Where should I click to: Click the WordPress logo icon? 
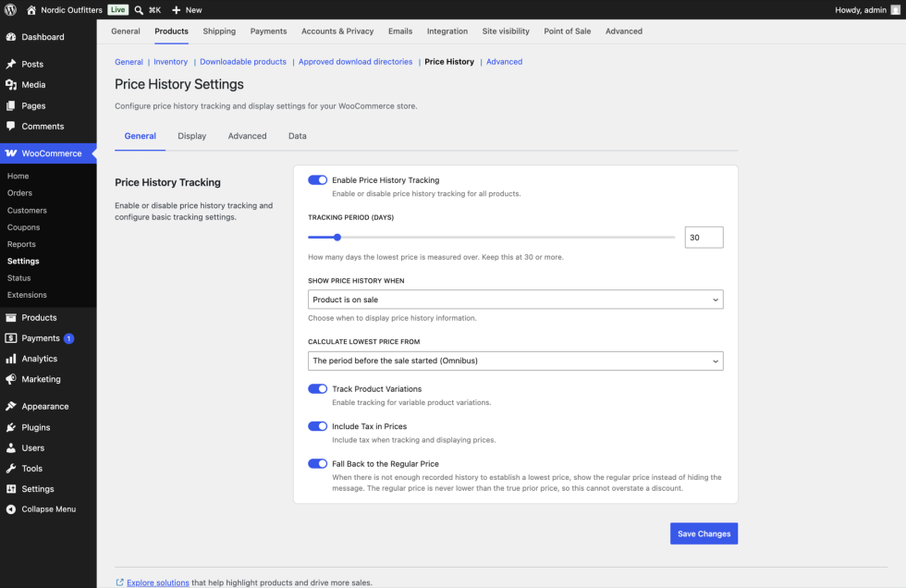tap(10, 10)
